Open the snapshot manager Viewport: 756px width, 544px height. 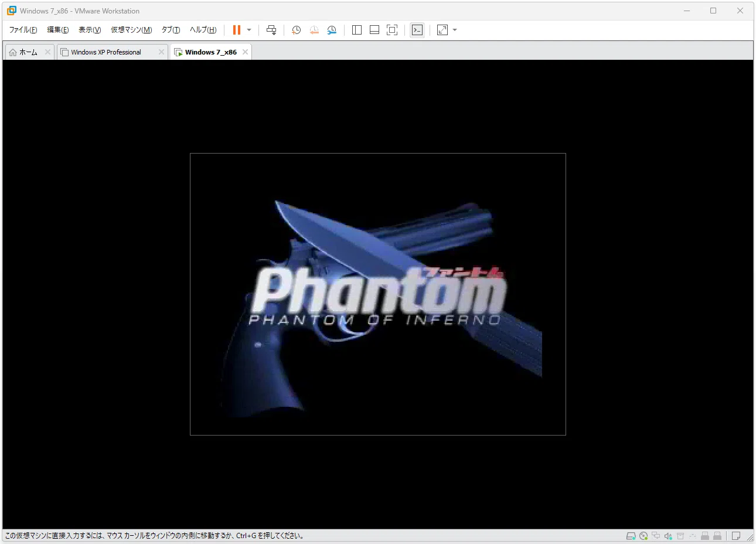(332, 30)
